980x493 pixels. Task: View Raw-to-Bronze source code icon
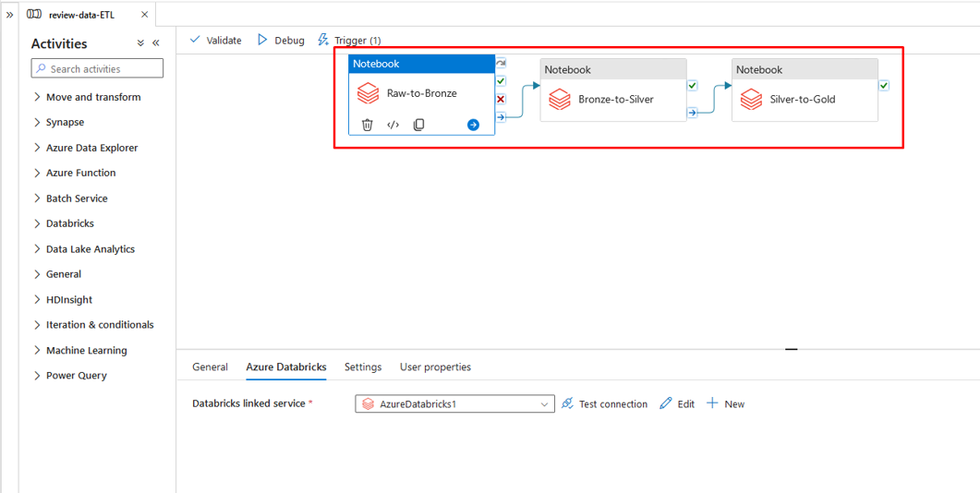click(x=393, y=125)
